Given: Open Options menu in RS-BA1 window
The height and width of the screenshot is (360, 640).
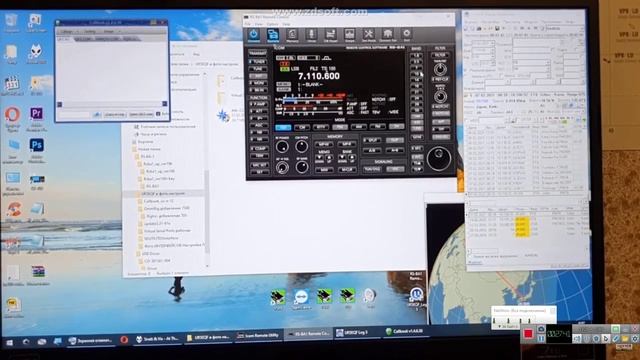Looking at the screenshot, I should point(272,24).
